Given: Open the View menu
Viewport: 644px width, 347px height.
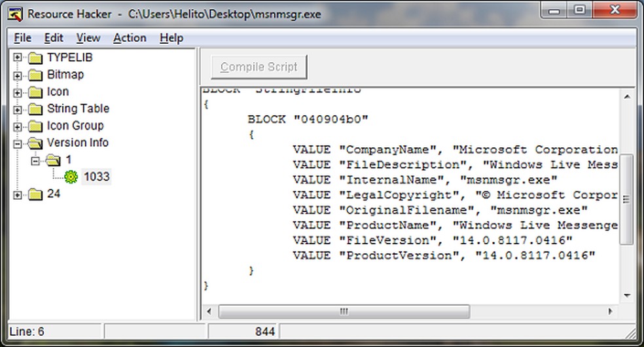Looking at the screenshot, I should click(88, 38).
